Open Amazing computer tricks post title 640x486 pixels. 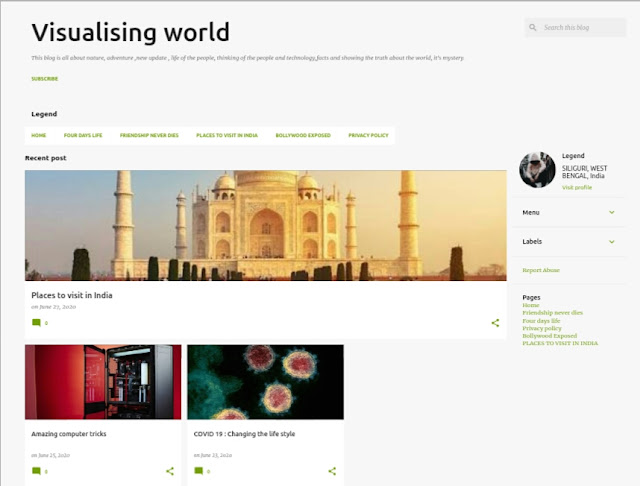tap(69, 434)
